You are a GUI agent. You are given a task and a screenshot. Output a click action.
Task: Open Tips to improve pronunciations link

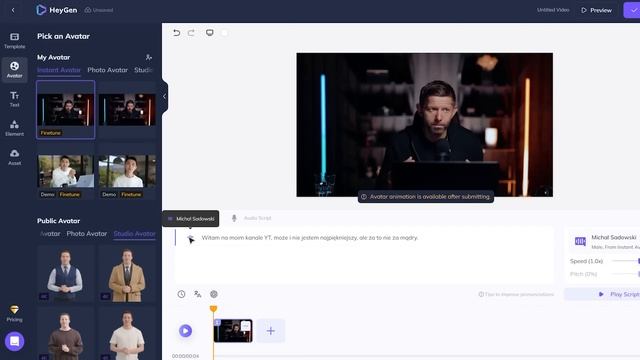[x=516, y=294]
